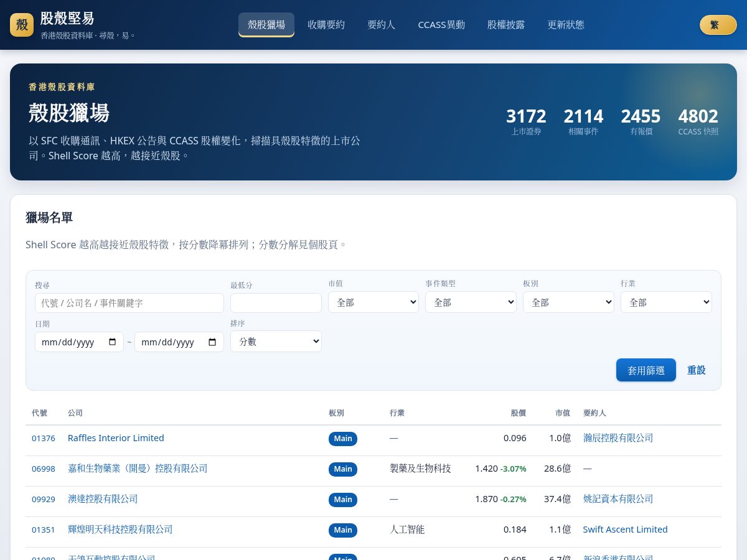Screen dimensions: 747x560
Task: Click the -3.07% price change value
Action: [x=514, y=469]
